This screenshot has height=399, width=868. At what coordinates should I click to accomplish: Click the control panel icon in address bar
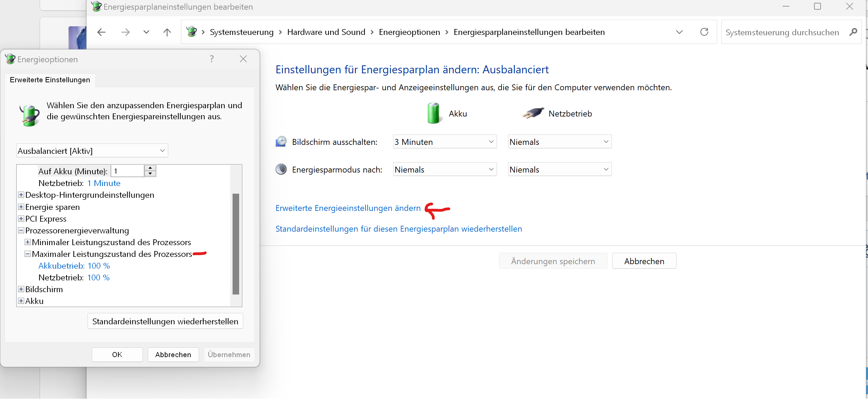tap(191, 32)
